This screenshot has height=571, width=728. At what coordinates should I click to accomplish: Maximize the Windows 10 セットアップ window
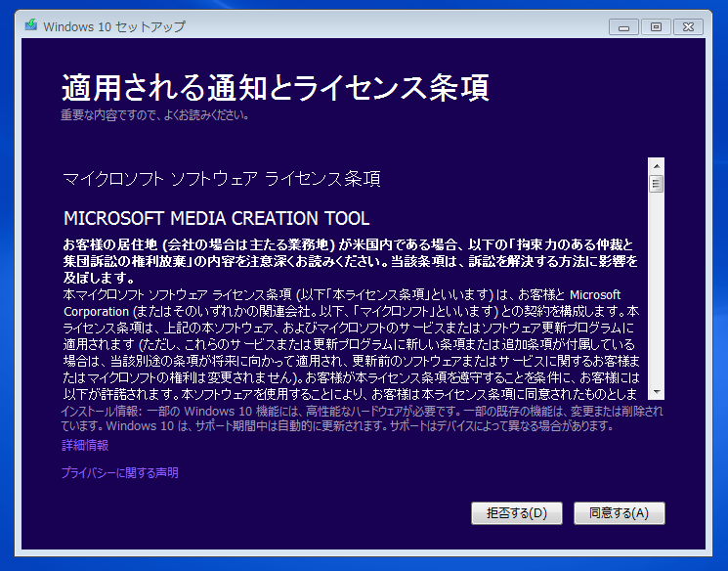tap(656, 26)
